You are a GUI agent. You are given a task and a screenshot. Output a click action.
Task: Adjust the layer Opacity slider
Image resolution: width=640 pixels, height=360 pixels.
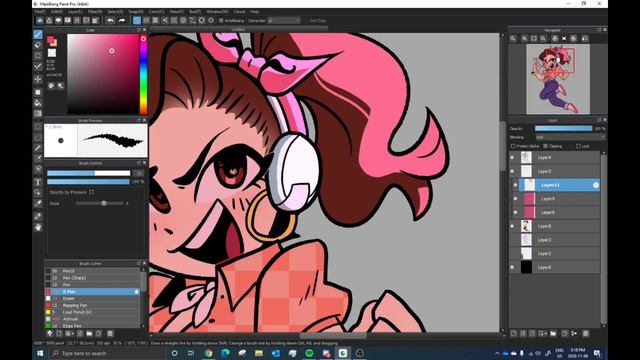click(563, 129)
